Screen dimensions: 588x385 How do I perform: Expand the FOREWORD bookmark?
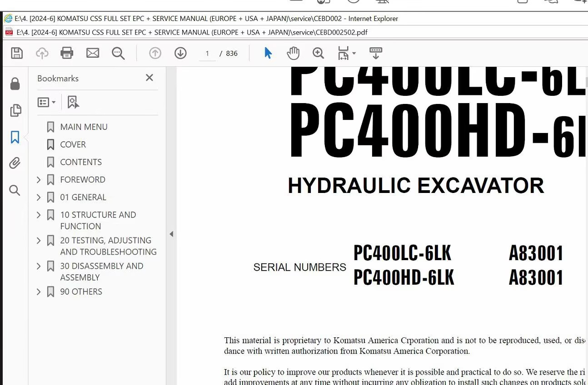coord(39,180)
